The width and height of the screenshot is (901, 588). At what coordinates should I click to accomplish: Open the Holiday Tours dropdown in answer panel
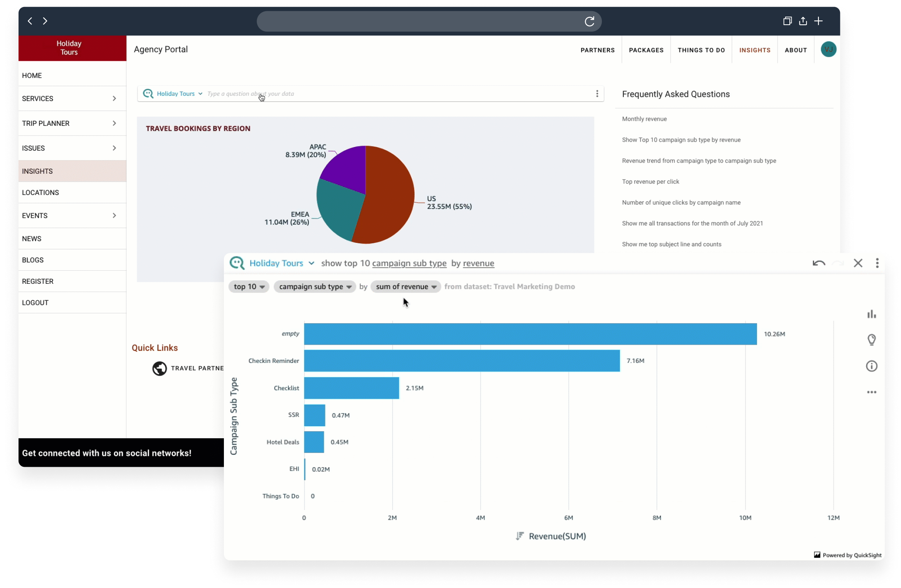coord(282,263)
